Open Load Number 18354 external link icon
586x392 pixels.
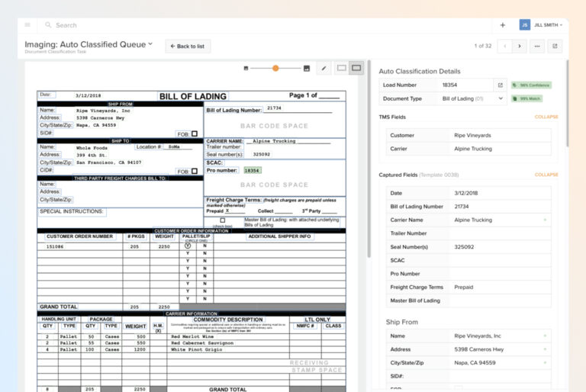pos(501,85)
